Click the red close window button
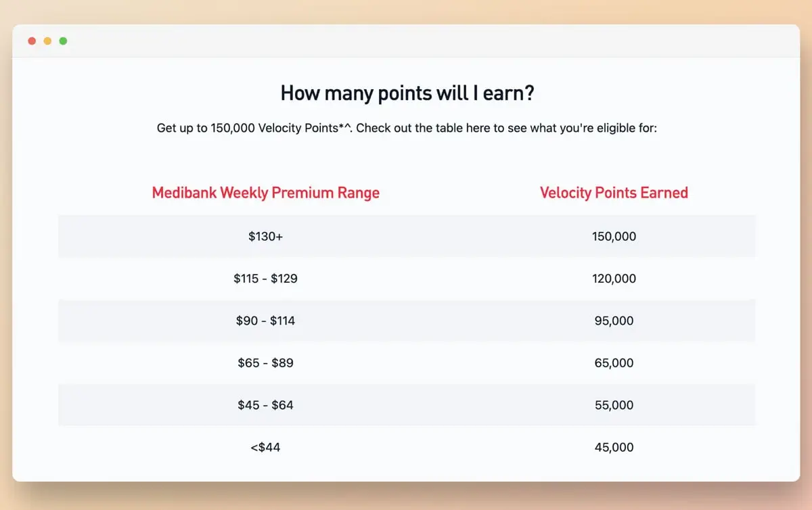Screen dimensions: 812x510 [x=32, y=41]
